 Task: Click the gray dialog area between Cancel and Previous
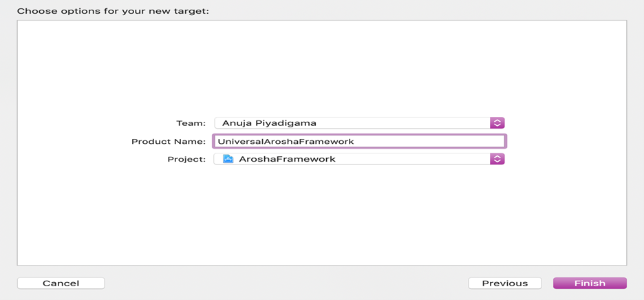click(286, 283)
